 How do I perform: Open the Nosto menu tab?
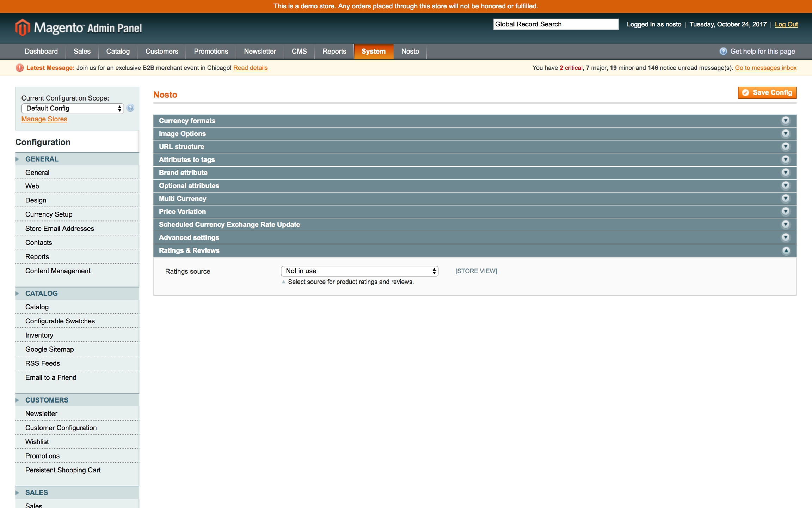click(x=410, y=52)
